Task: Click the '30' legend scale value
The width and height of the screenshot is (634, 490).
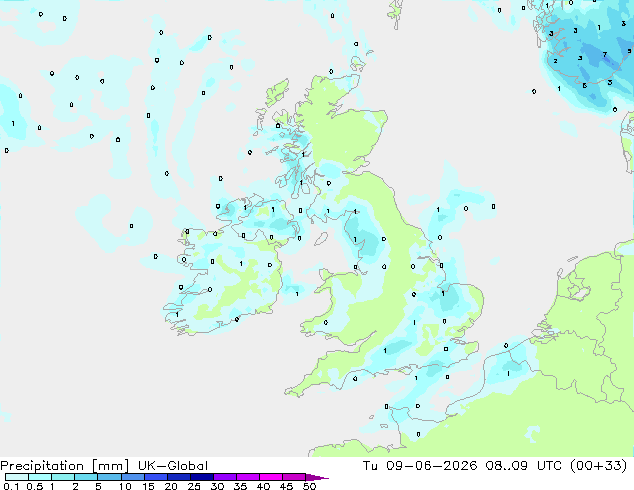Action: 217,486
